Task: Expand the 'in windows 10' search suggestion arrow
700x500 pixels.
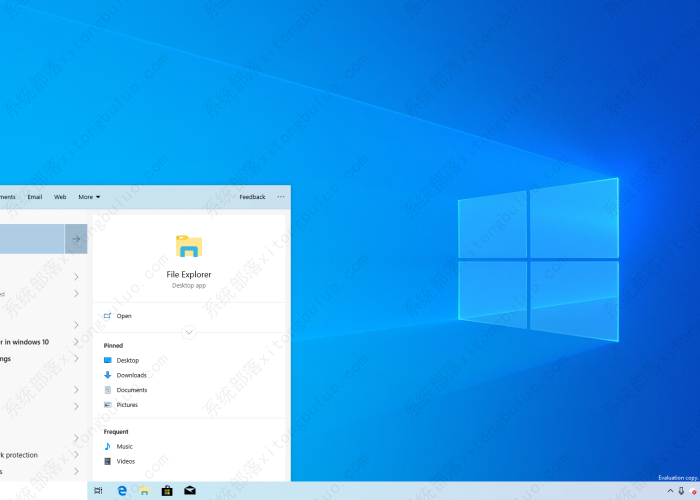Action: coord(76,342)
